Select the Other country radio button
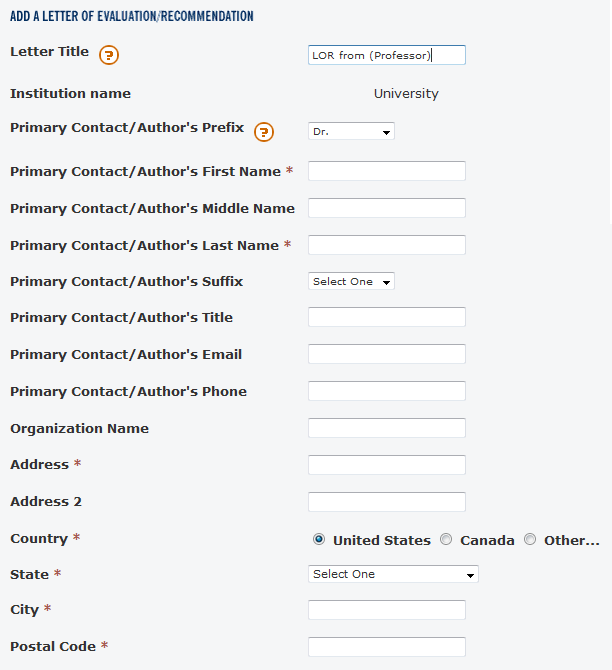The image size is (612, 670). (x=530, y=539)
